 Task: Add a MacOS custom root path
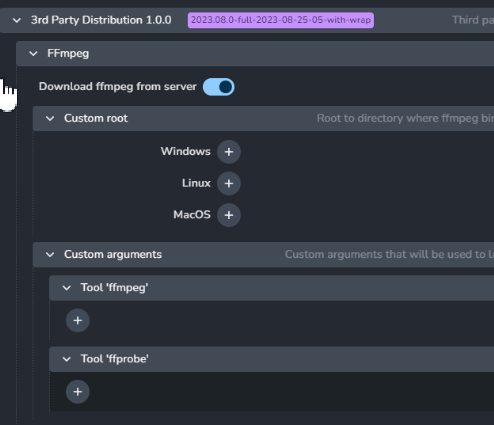pos(229,215)
